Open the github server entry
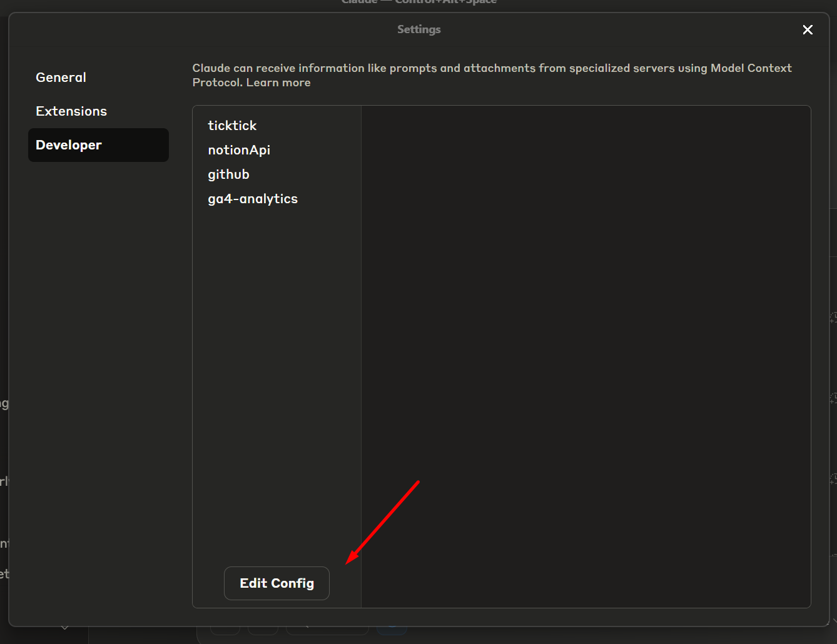This screenshot has height=644, width=837. pos(228,174)
